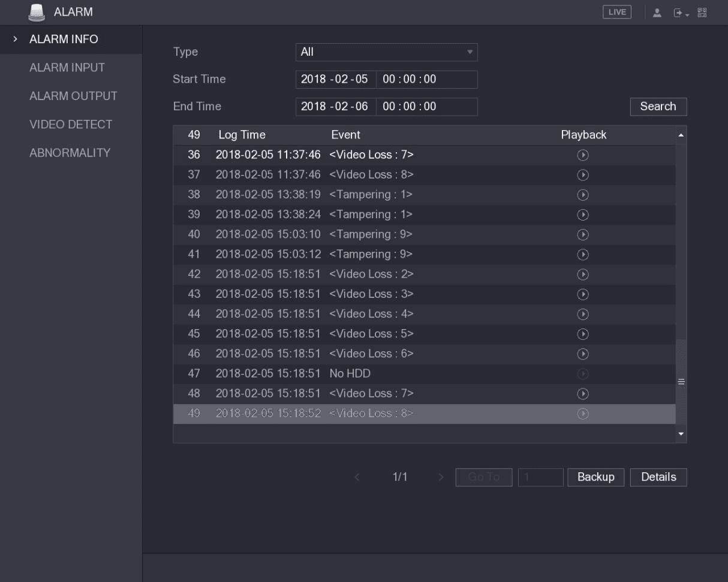
Task: Edit the Start Time clock field
Action: point(427,80)
